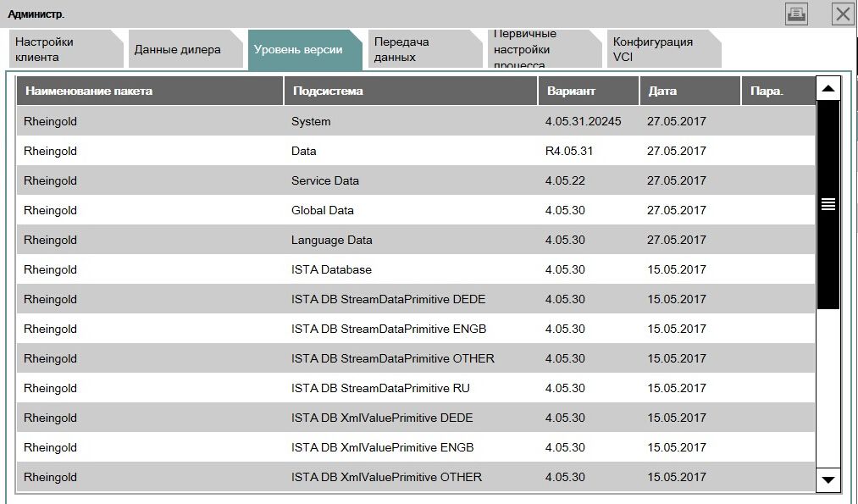This screenshot has height=504, width=858.
Task: Click ISTA DB StreamDataPrimitive RU
Action: click(380, 388)
